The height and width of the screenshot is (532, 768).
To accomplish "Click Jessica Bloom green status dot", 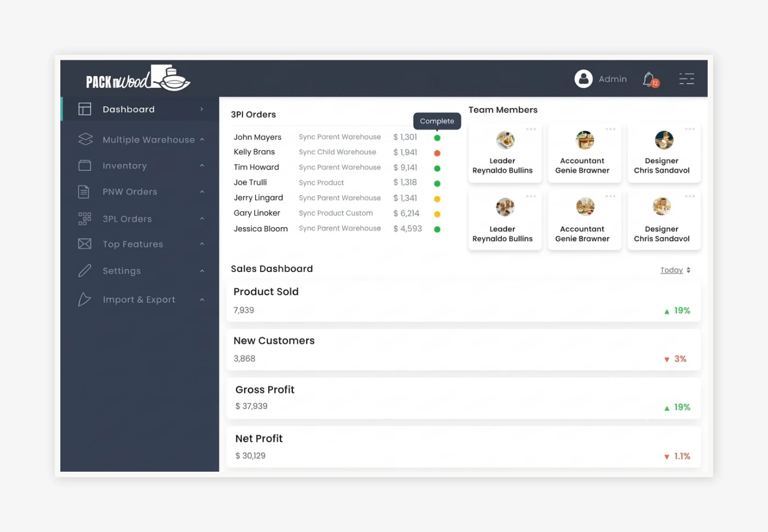I will tap(437, 229).
